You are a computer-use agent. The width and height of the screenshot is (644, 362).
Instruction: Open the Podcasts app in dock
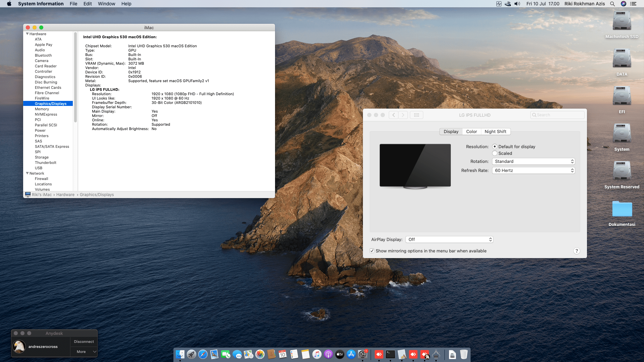coord(328,354)
